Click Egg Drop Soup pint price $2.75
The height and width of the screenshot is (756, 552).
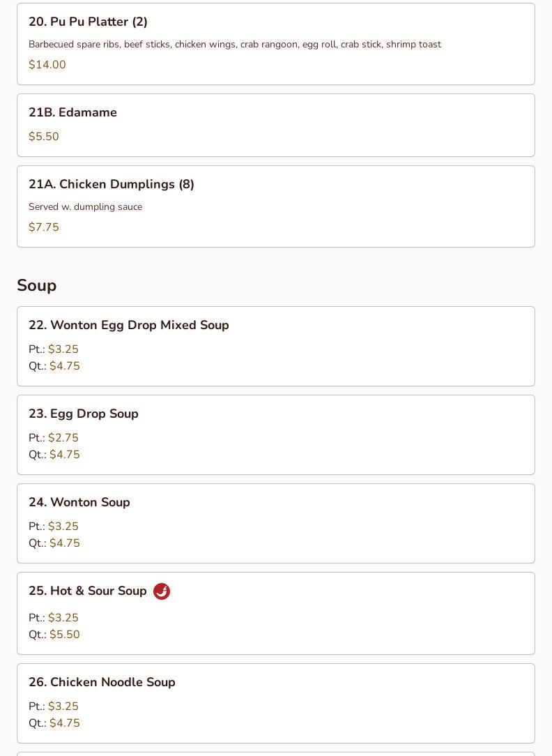pyautogui.click(x=63, y=438)
